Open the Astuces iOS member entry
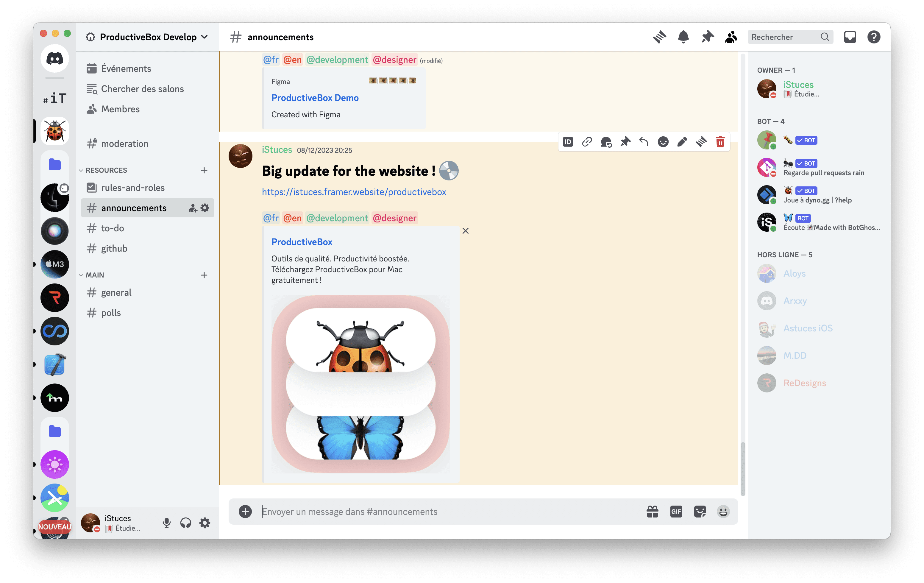 click(x=819, y=328)
